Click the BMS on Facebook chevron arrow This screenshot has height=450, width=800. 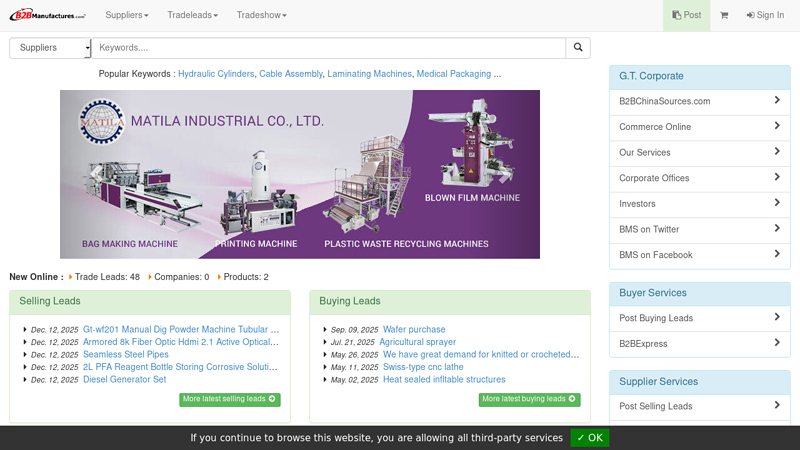pyautogui.click(x=777, y=254)
